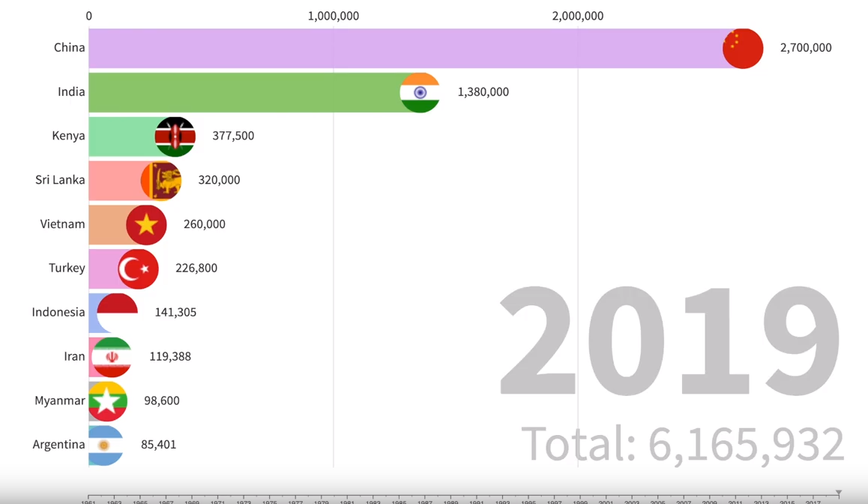The height and width of the screenshot is (504, 868).
Task: Click the Iran flag icon
Action: pyautogui.click(x=111, y=357)
